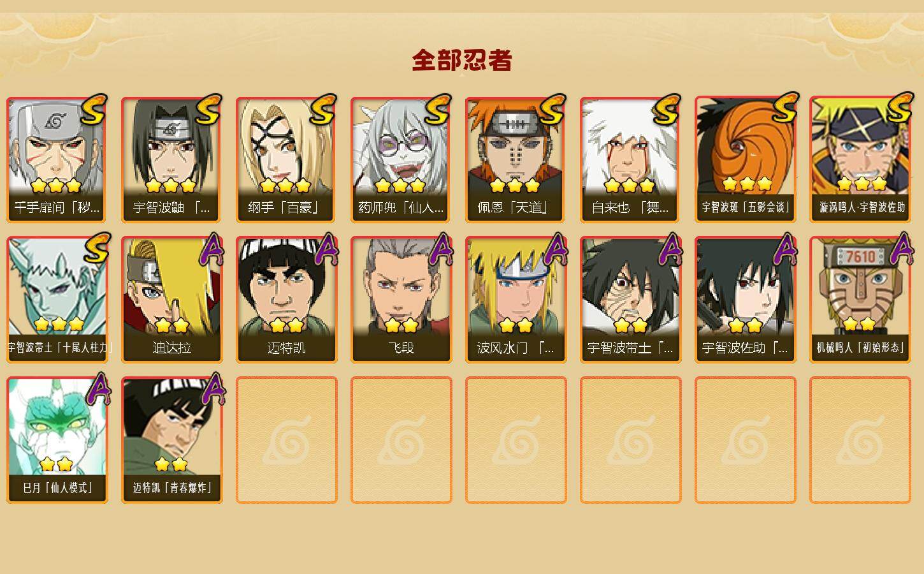The image size is (924, 574).
Task: Open the 巳月「仙人模式」 card
Action: pos(57,440)
